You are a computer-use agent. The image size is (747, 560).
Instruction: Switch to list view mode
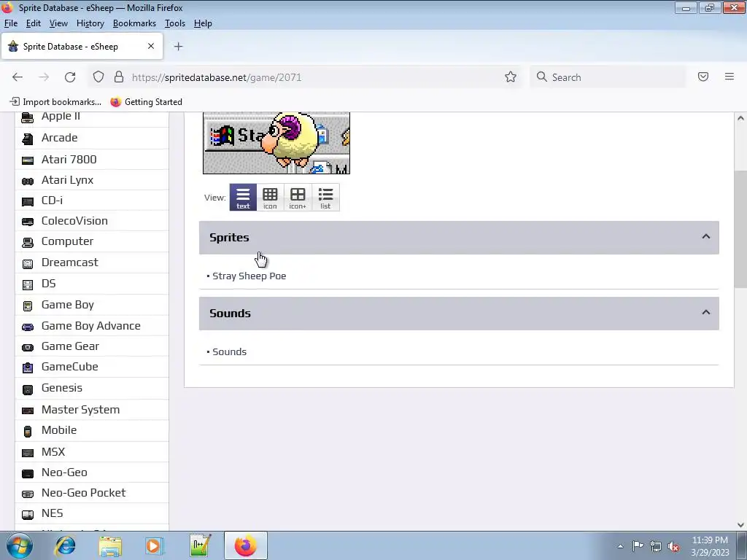tap(325, 197)
